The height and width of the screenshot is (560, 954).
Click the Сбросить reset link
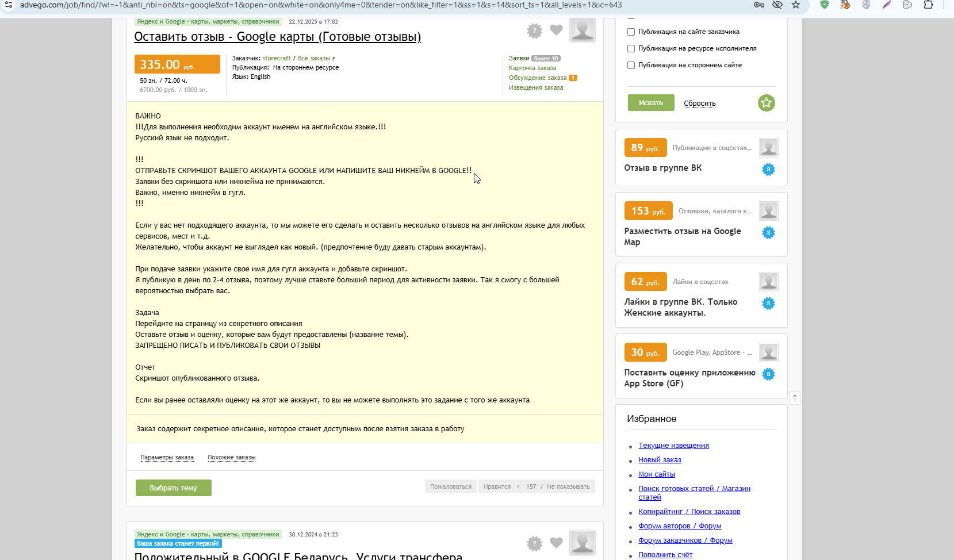click(x=700, y=103)
